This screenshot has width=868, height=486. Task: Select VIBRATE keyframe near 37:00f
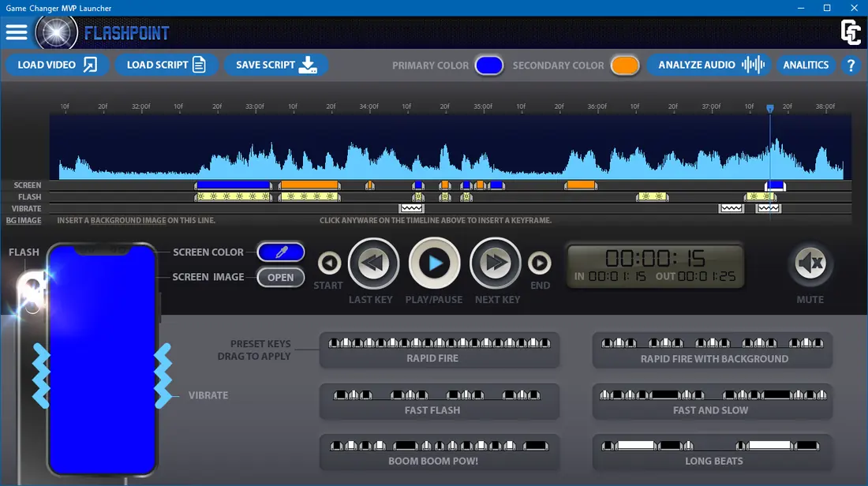(731, 208)
